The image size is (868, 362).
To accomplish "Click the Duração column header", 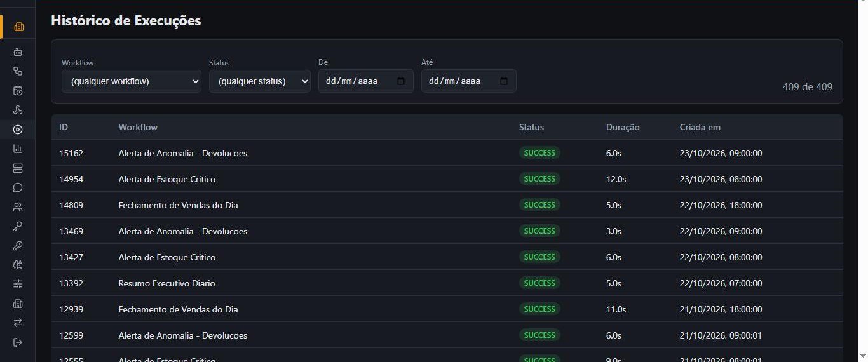I will [623, 127].
